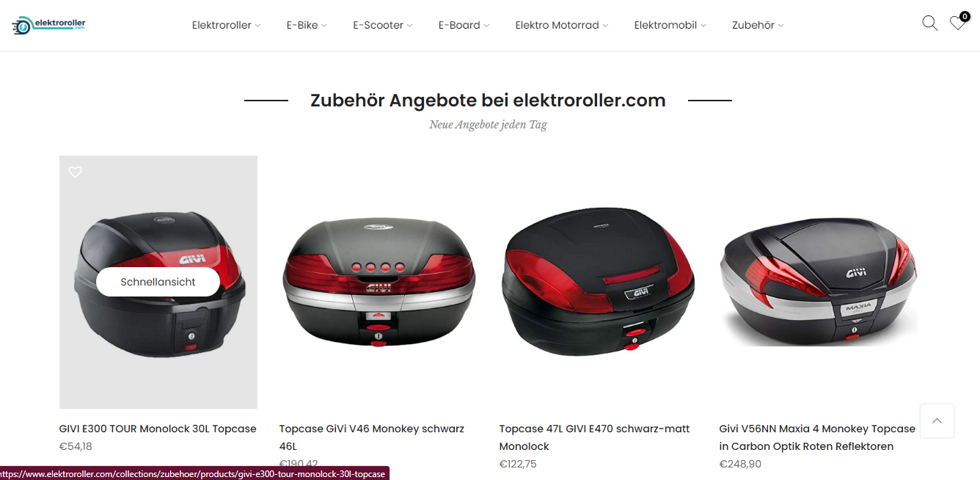The image size is (980, 480).
Task: Open Topcase GiVi V46 Monokey link
Action: [372, 437]
